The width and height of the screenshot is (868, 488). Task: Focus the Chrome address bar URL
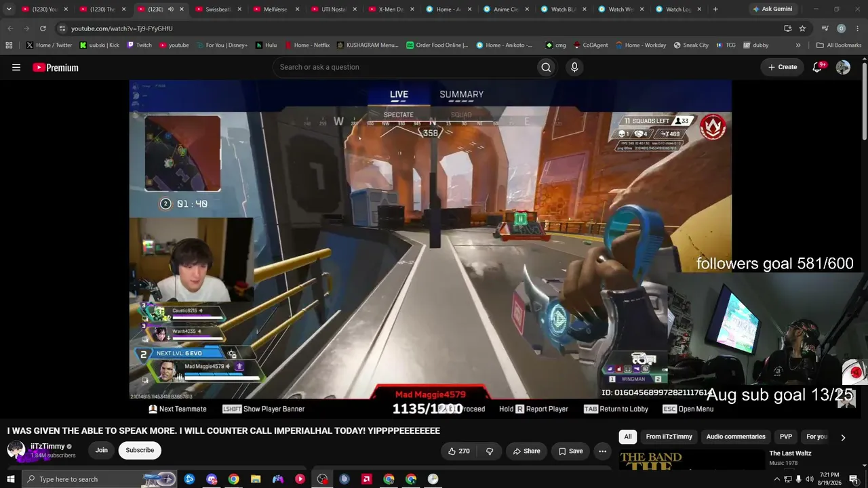click(x=122, y=28)
